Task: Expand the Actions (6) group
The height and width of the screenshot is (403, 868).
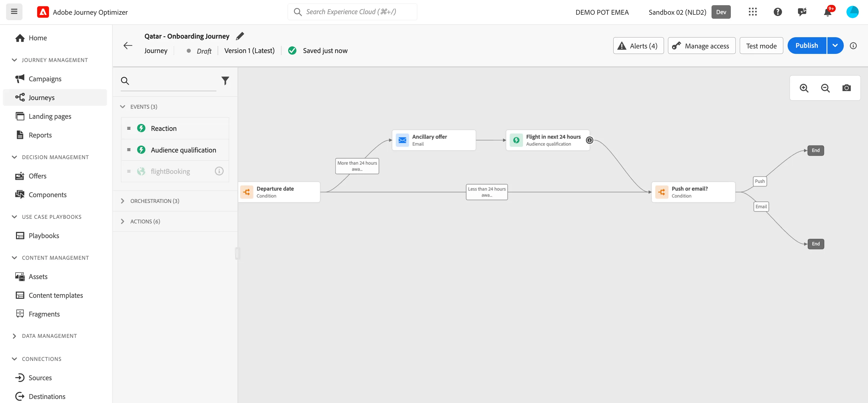Action: tap(123, 221)
